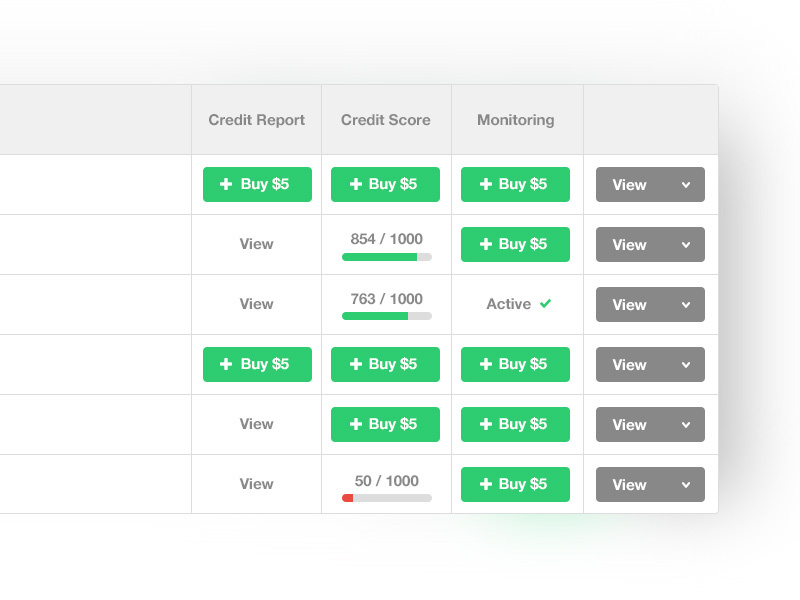Buy monitoring in the 854 score row

pos(515,244)
